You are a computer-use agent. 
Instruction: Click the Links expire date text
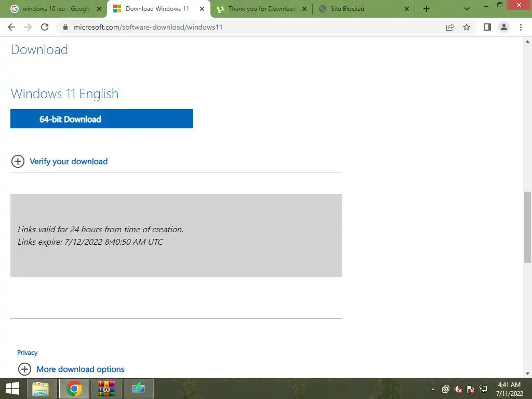(90, 242)
